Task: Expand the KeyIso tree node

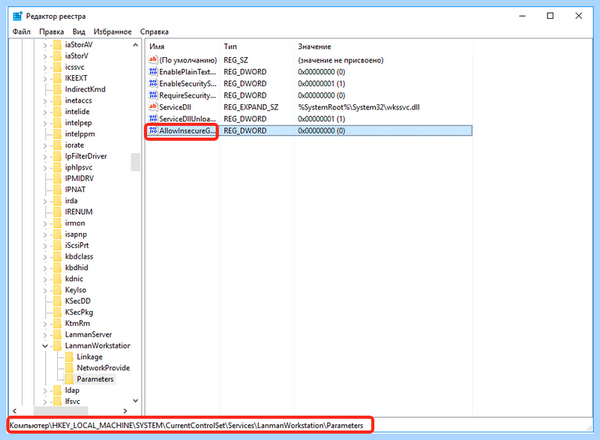Action: pyautogui.click(x=45, y=290)
